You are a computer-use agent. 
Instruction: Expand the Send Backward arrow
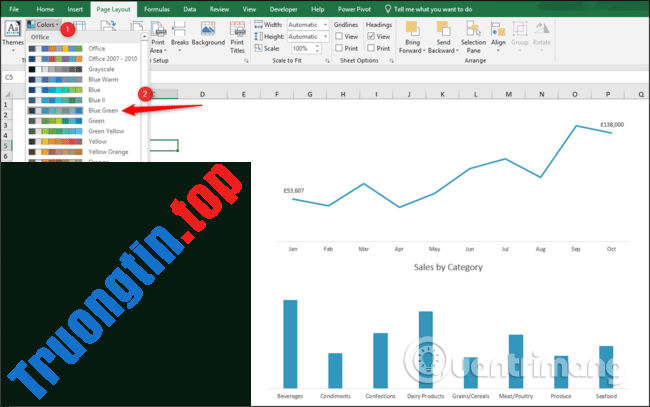coord(457,51)
